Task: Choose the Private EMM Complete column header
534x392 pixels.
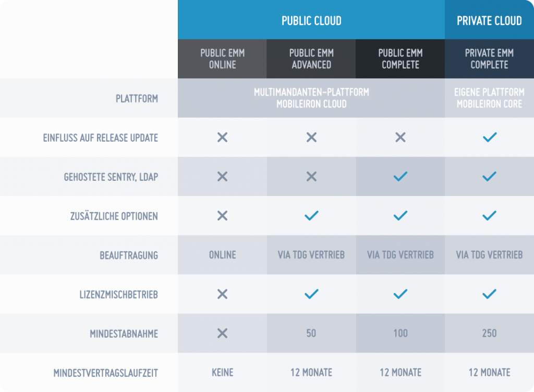Action: click(489, 59)
